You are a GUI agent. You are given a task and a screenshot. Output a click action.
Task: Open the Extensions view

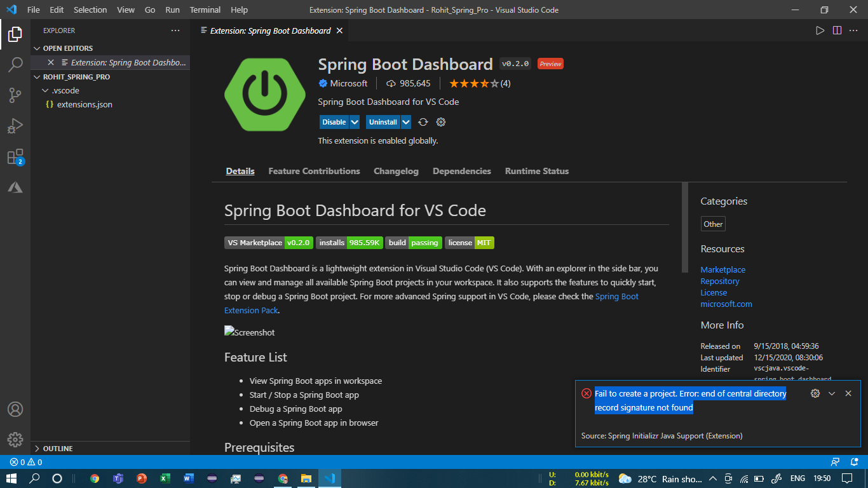tap(15, 157)
